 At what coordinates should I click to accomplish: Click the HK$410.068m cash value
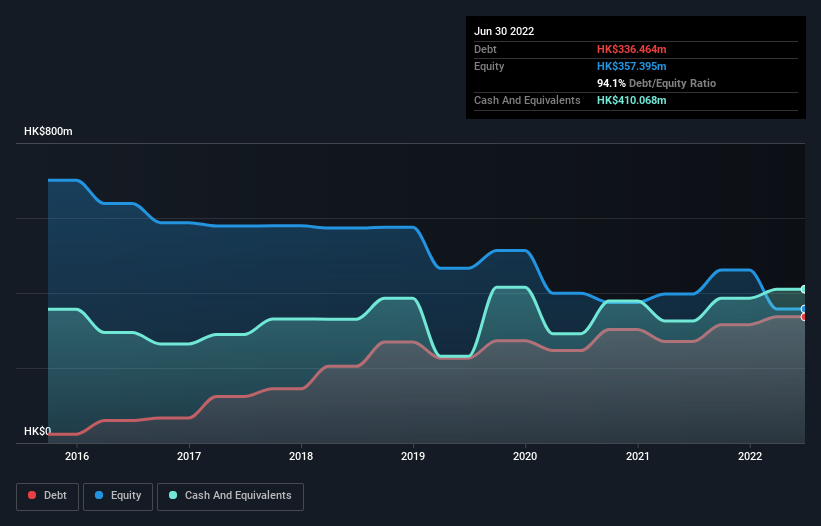[631, 100]
